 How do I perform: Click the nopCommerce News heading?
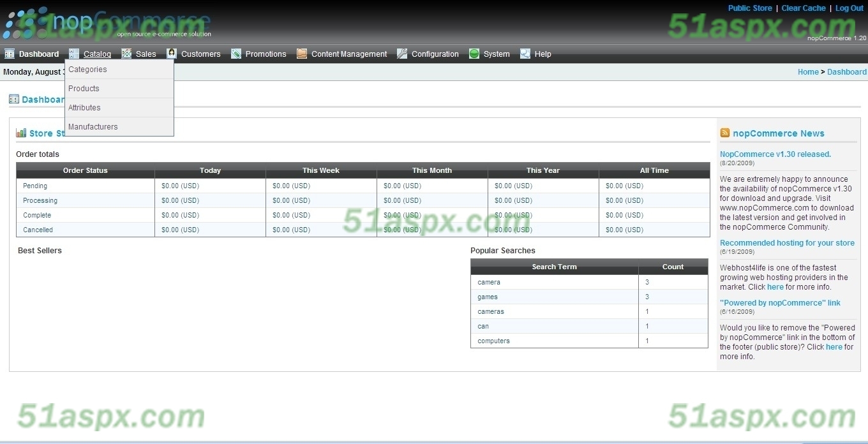(779, 133)
